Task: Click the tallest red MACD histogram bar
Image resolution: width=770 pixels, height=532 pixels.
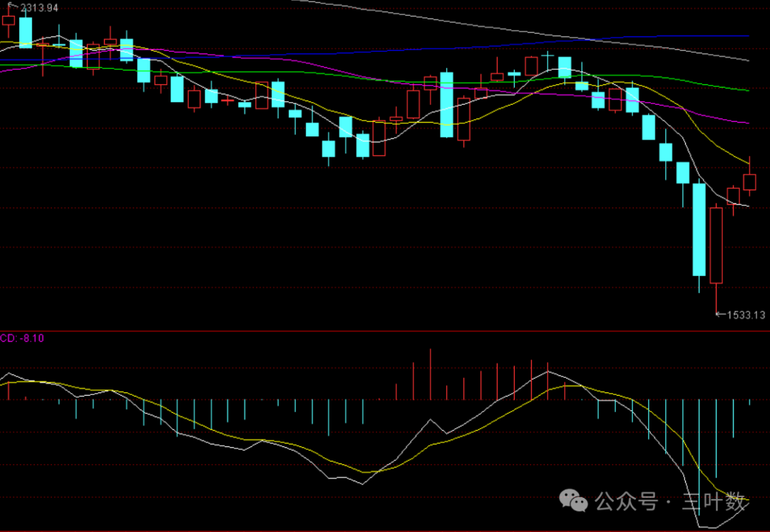Action: [430, 374]
